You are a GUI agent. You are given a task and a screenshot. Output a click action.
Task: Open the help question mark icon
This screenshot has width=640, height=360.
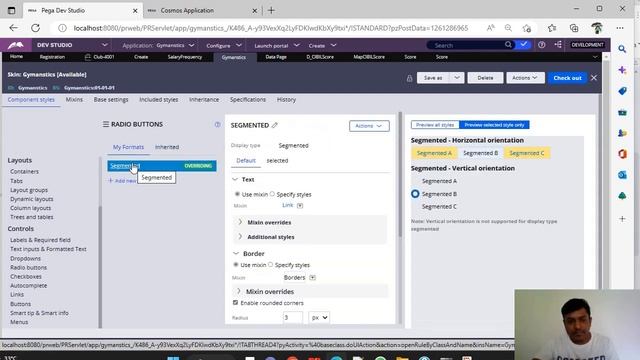point(541,45)
